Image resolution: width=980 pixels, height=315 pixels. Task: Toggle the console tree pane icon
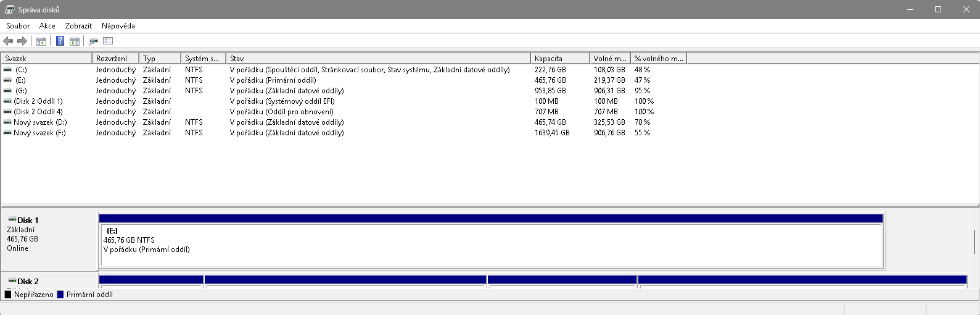(x=41, y=41)
